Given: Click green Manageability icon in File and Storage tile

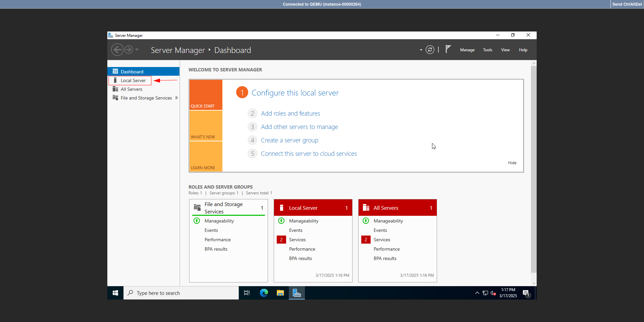Looking at the screenshot, I should click(x=197, y=221).
